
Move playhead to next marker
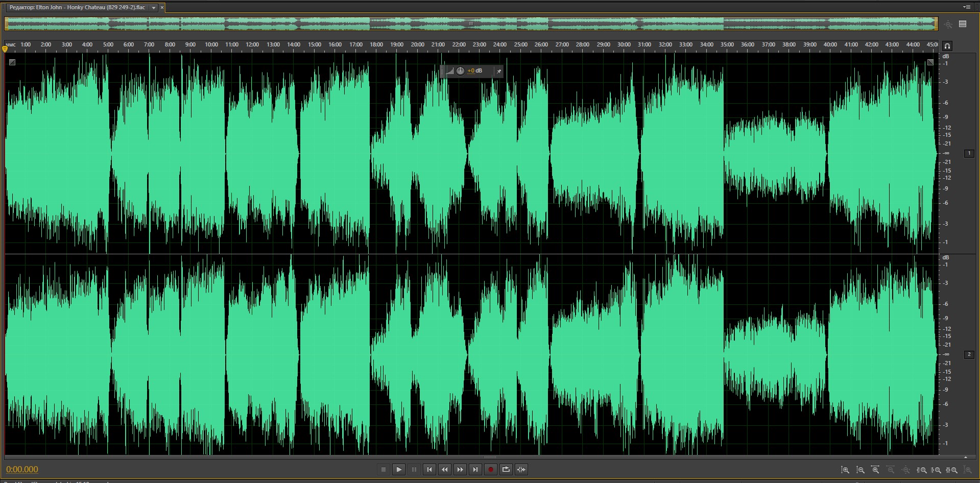(475, 470)
